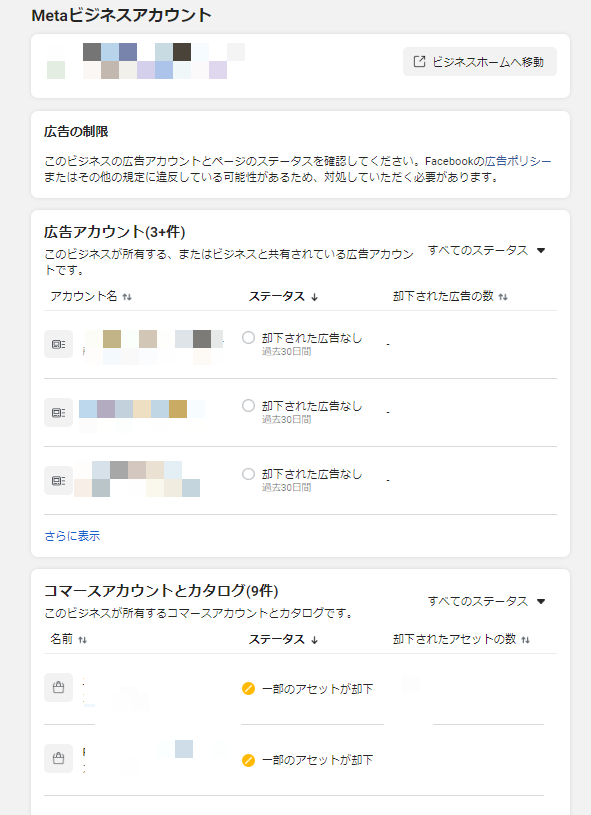Click the ビジネスホームへ移動 button
The image size is (591, 815).
click(480, 62)
